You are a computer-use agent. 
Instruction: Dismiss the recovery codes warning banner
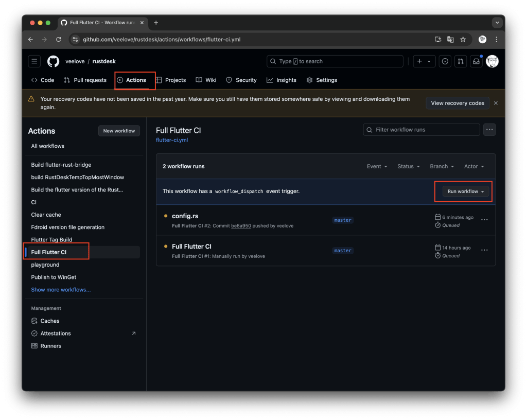click(496, 103)
